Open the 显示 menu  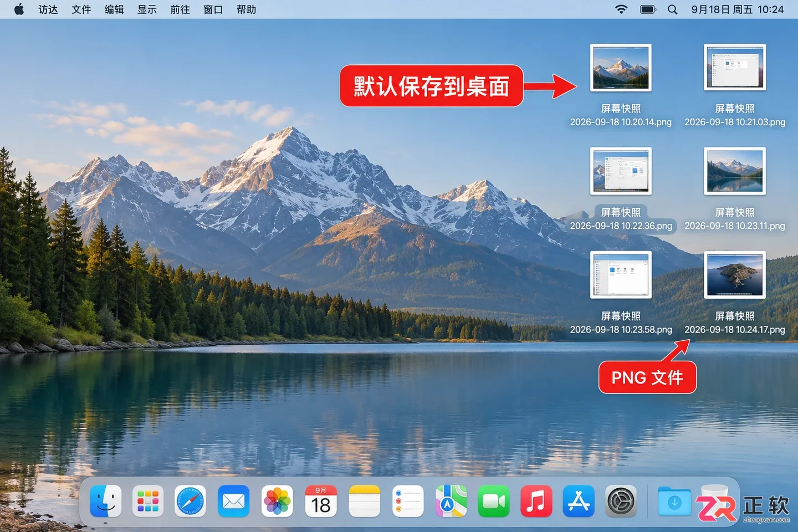(x=147, y=9)
